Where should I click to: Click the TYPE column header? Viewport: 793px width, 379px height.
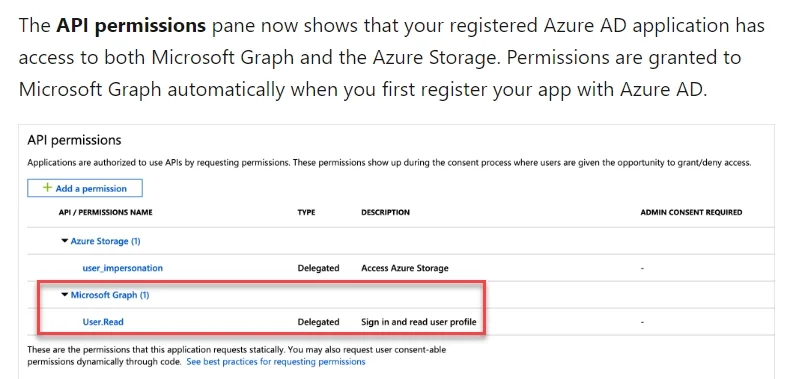tap(306, 213)
